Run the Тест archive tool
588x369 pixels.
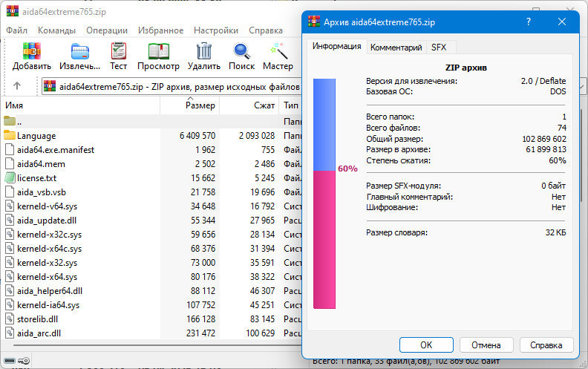[119, 51]
